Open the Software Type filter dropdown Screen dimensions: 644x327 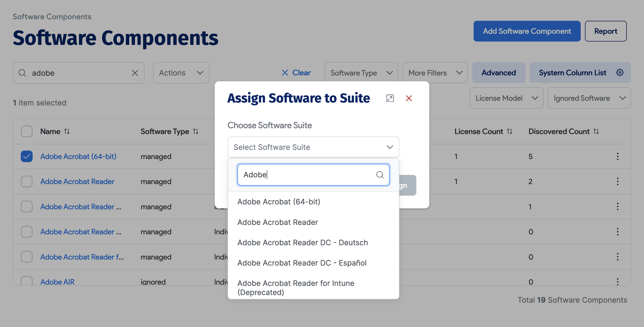[x=361, y=73]
